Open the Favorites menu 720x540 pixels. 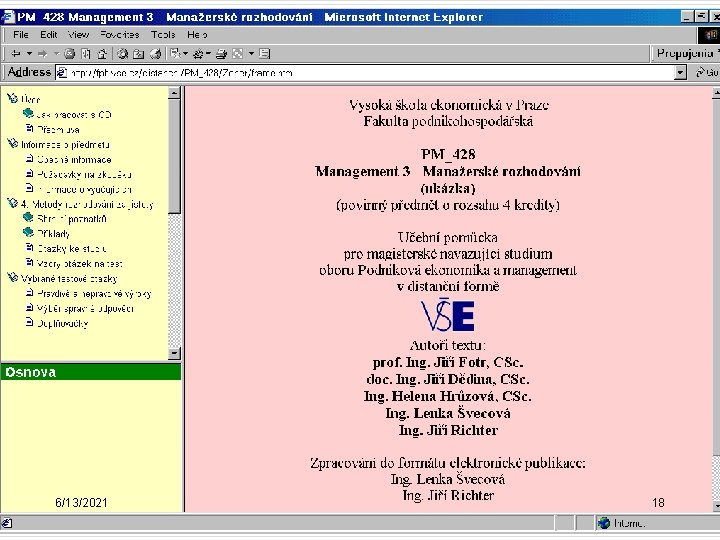[119, 34]
